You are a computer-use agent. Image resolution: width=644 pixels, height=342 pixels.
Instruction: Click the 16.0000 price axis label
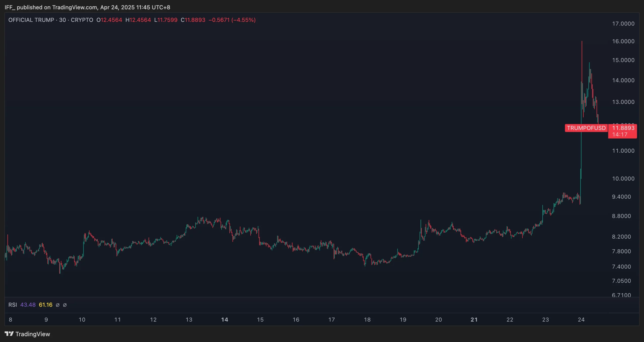point(623,41)
